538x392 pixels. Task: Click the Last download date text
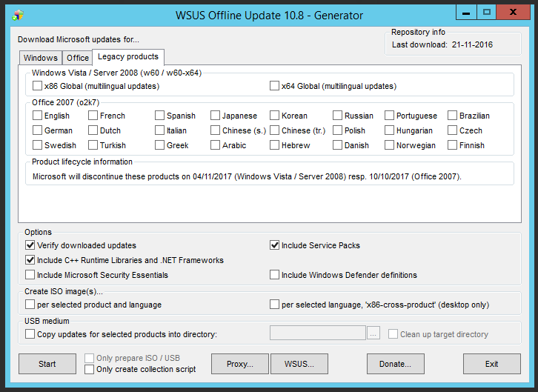click(442, 44)
